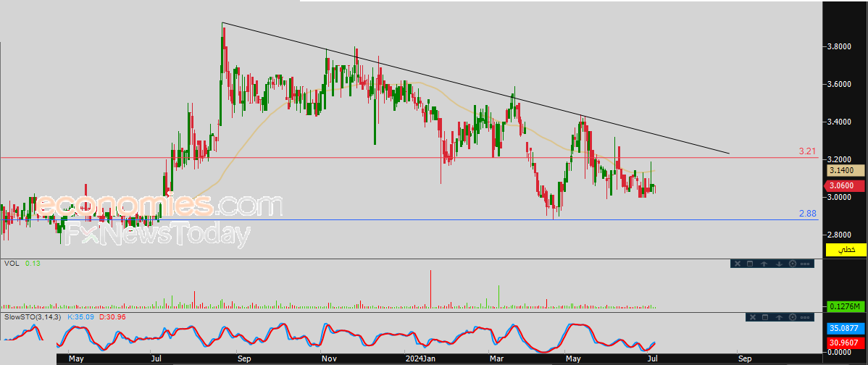Viewport: 868px width, 365px height.
Task: Click the D:30.96 value label
Action: point(112,317)
